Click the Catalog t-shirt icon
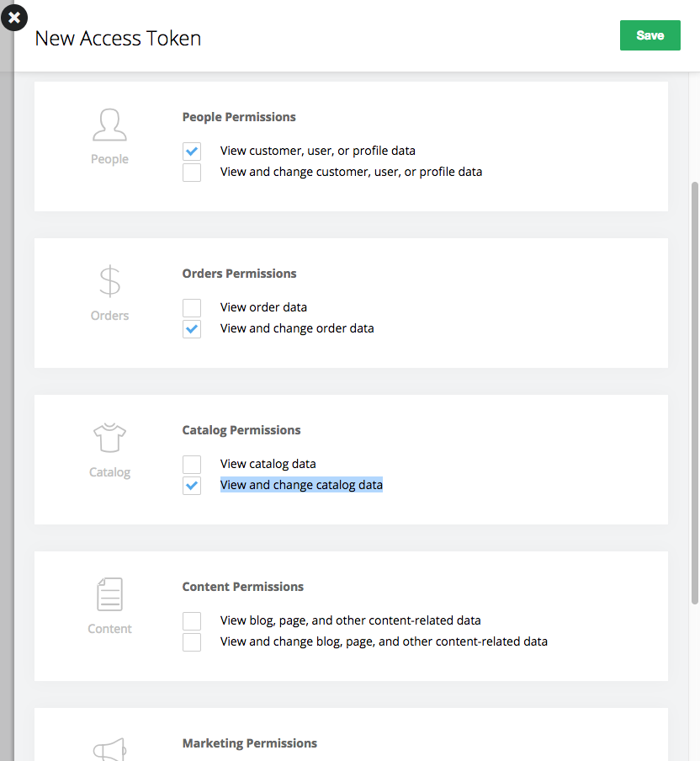The image size is (700, 761). pyautogui.click(x=109, y=437)
